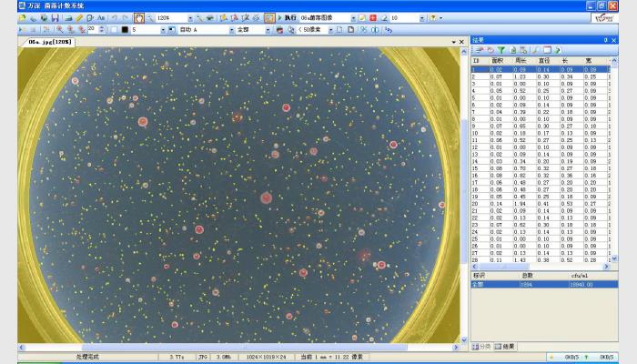
Task: Click the undo arrow icon
Action: point(114,17)
